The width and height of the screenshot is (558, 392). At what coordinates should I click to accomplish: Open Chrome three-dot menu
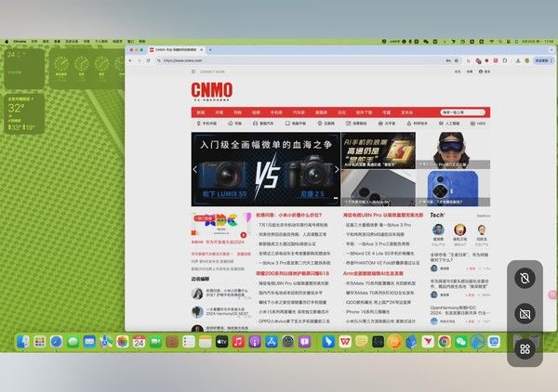pos(551,60)
